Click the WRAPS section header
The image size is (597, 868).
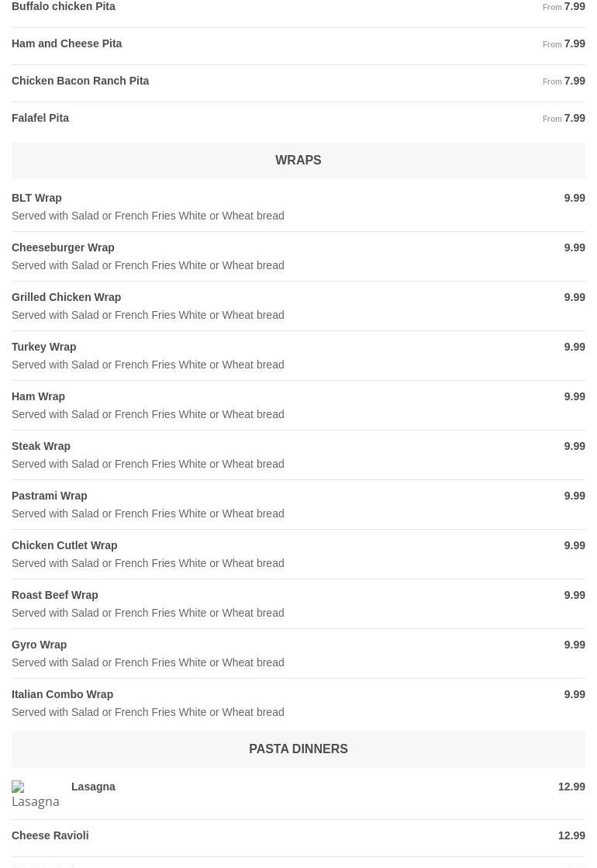[298, 161]
